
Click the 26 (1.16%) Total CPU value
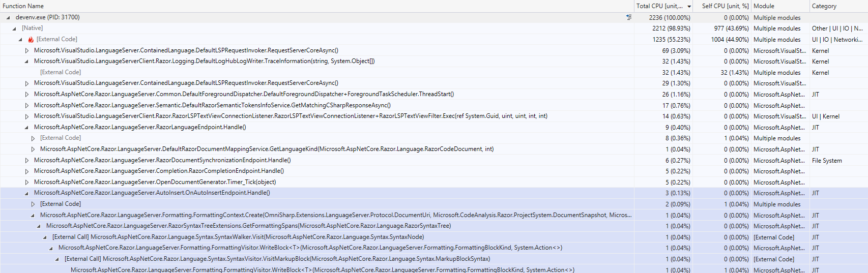[x=676, y=94]
